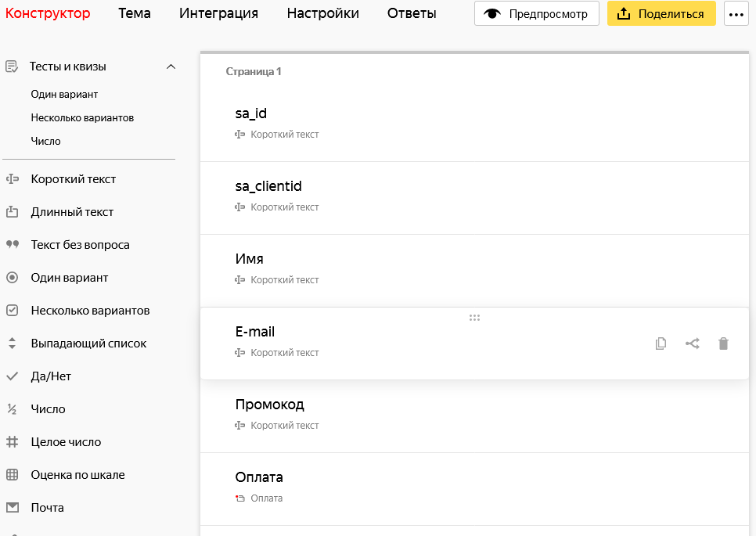Viewport: 756px width, 536px height.
Task: Click the copy icon on the E-mail question
Action: tap(661, 344)
